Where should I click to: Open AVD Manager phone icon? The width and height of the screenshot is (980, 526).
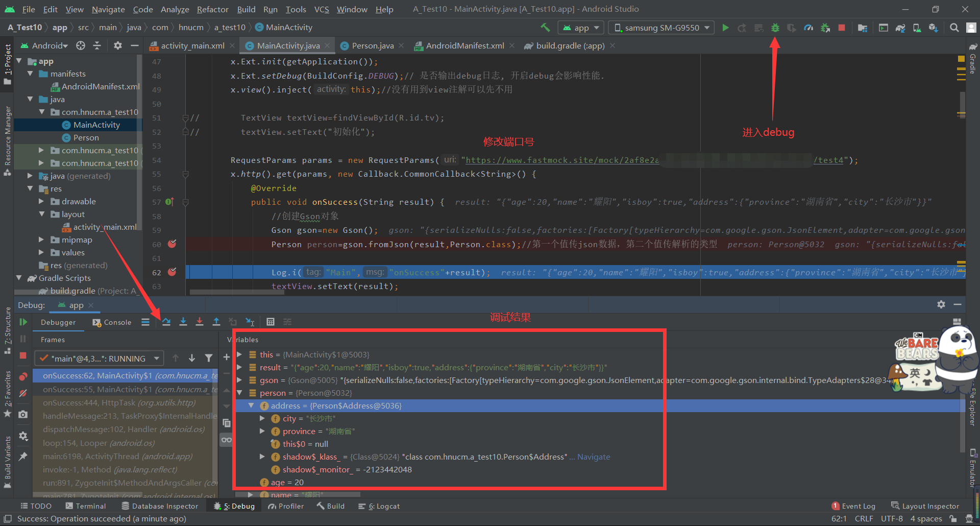[917, 28]
